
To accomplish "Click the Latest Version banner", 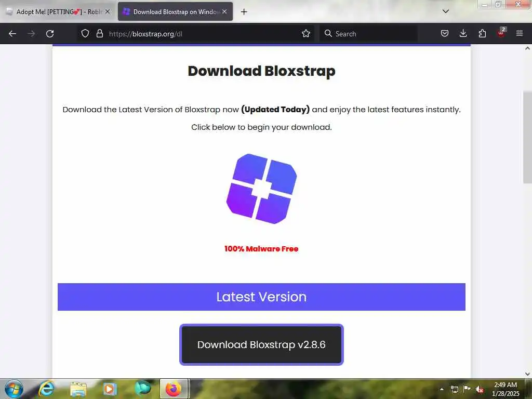I will pyautogui.click(x=261, y=297).
